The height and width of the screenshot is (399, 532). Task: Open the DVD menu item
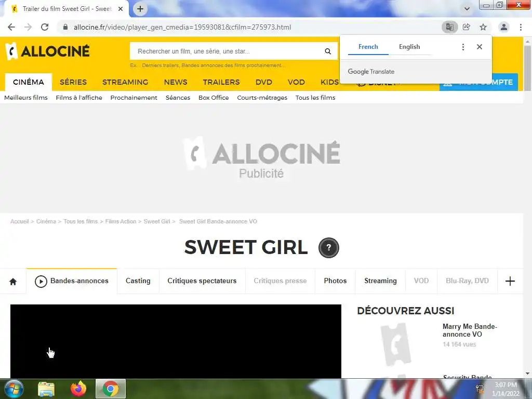tap(263, 82)
